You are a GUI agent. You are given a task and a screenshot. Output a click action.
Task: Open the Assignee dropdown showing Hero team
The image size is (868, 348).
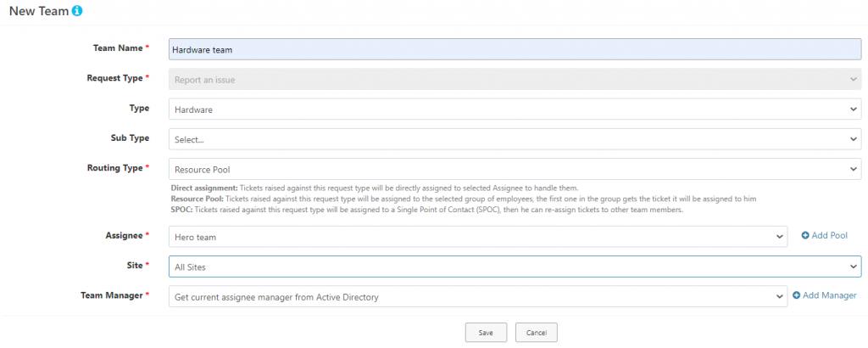pos(478,237)
